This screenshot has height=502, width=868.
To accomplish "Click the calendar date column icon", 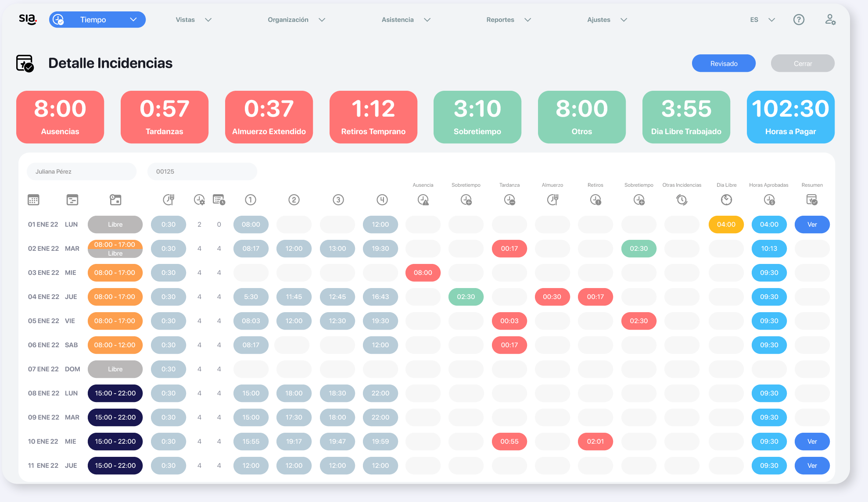I will (33, 200).
